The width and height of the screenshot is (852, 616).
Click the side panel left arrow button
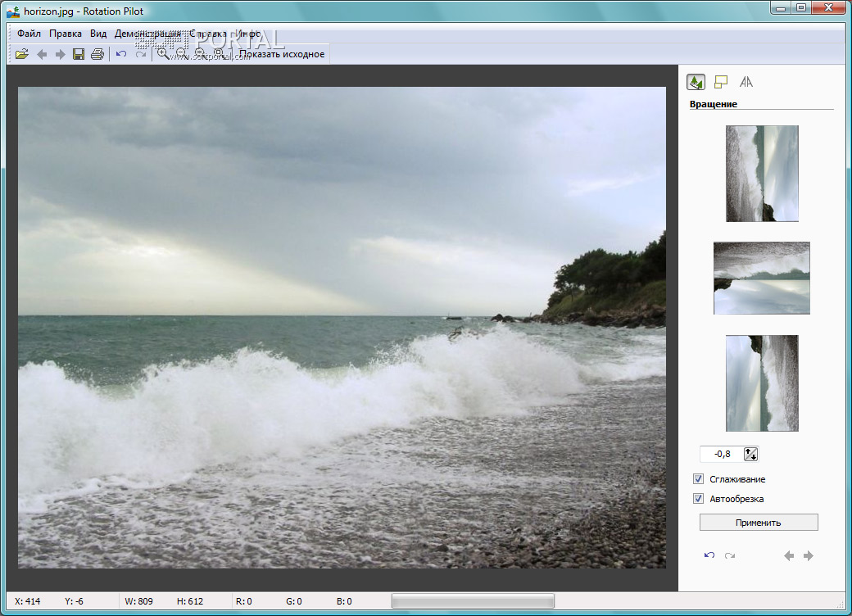coord(789,555)
